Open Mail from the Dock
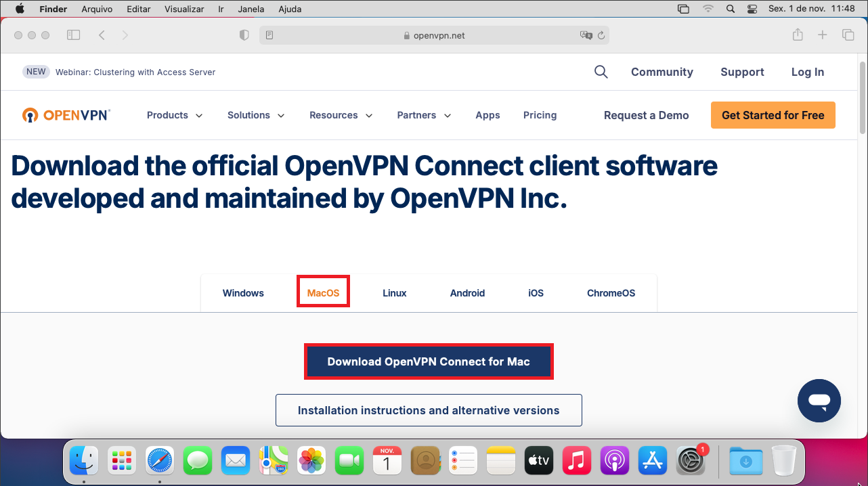Viewport: 868px width, 486px height. point(236,461)
